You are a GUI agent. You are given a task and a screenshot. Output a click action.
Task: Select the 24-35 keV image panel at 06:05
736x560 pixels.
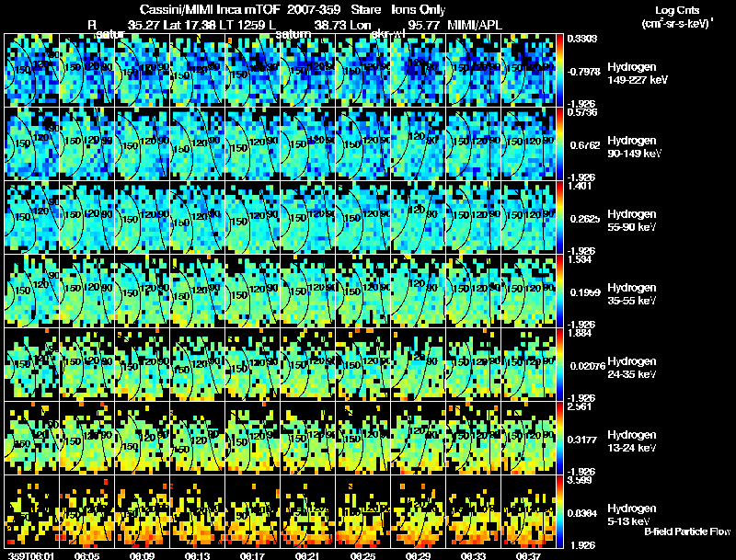(x=87, y=365)
